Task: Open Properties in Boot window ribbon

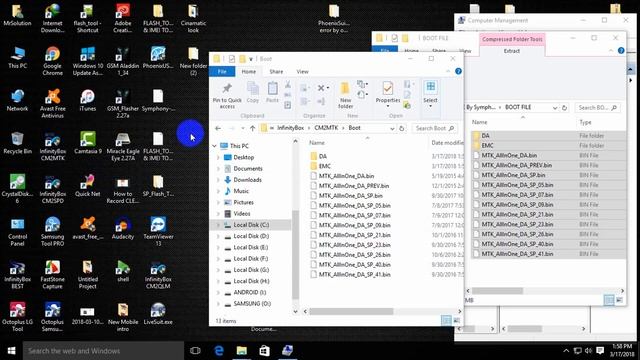Action: pyautogui.click(x=388, y=94)
